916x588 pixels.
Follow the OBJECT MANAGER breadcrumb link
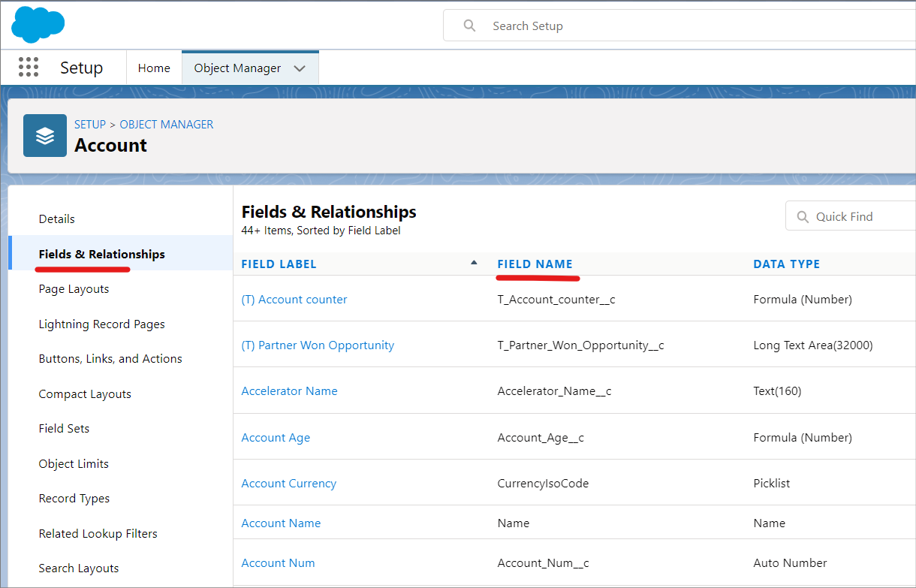pyautogui.click(x=167, y=124)
